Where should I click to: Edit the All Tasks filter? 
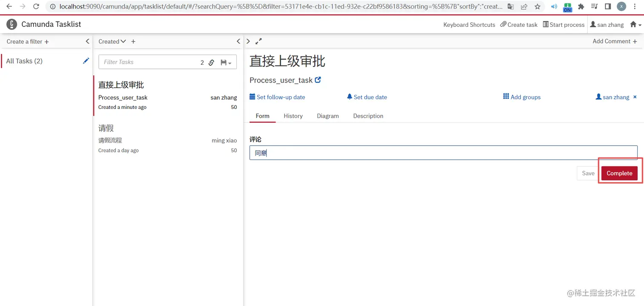coord(86,61)
